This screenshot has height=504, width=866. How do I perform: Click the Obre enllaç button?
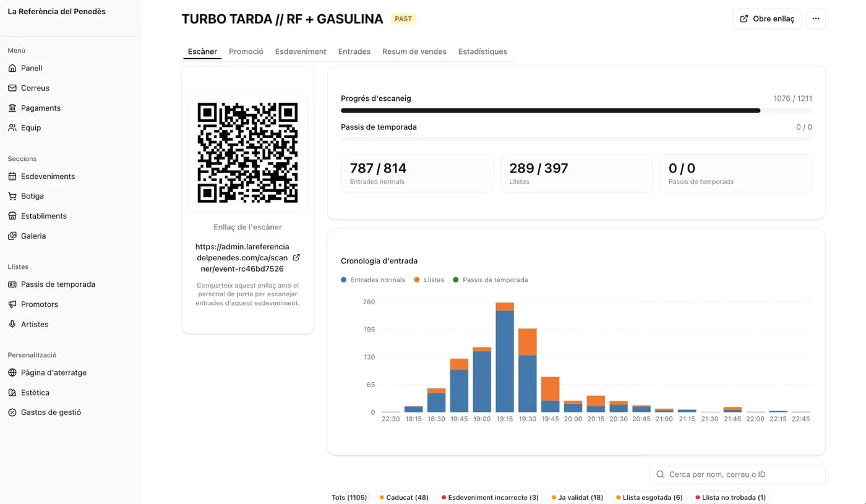click(x=767, y=19)
